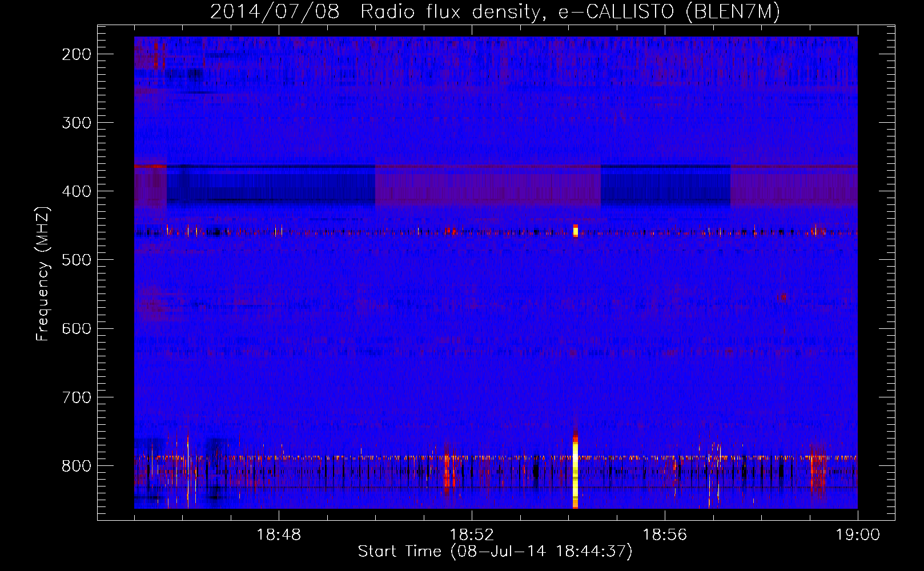Click the 19:00 time tick label
Image resolution: width=924 pixels, height=571 pixels.
pos(858,535)
